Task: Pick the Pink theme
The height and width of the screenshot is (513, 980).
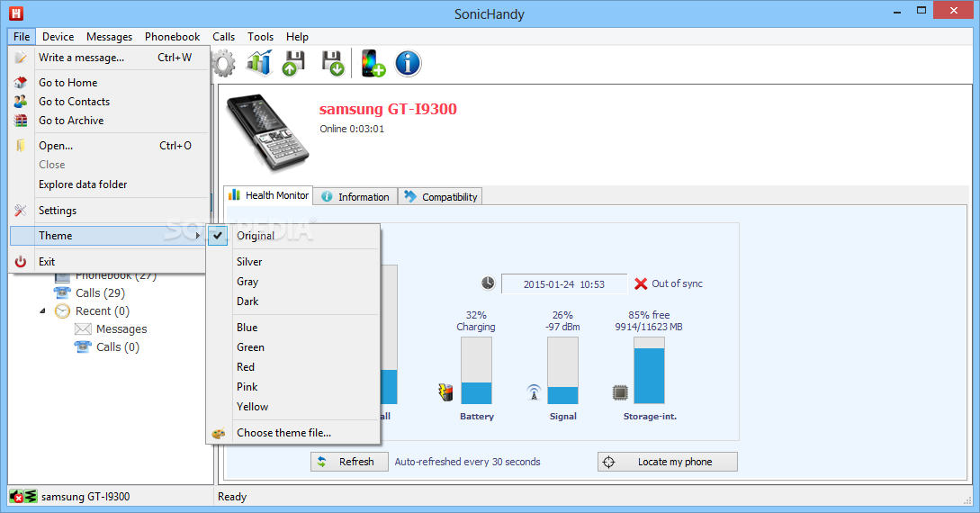Action: 293,387
